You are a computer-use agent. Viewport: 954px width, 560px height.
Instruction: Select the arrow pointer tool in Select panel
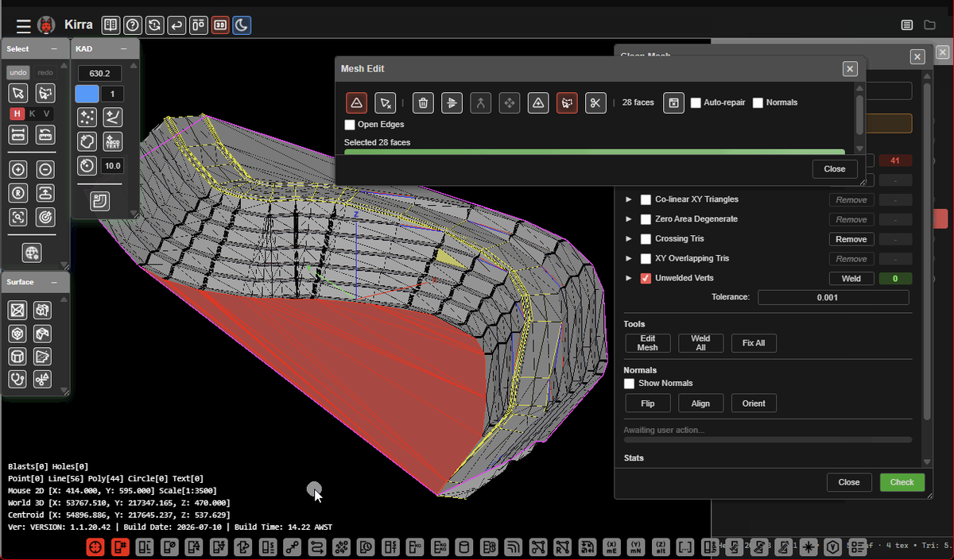[19, 93]
